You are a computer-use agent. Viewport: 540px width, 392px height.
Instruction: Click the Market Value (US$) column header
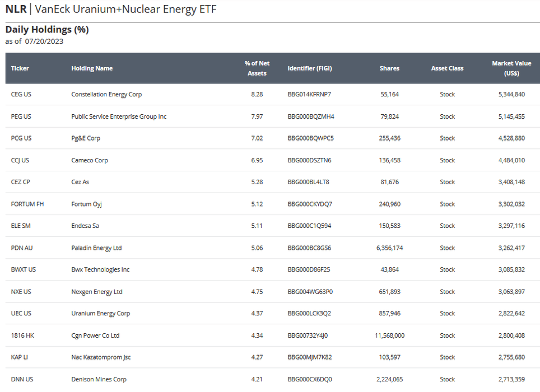[511, 68]
